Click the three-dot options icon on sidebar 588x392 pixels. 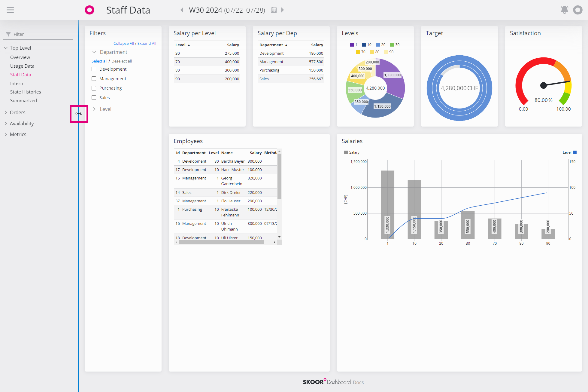[78, 114]
